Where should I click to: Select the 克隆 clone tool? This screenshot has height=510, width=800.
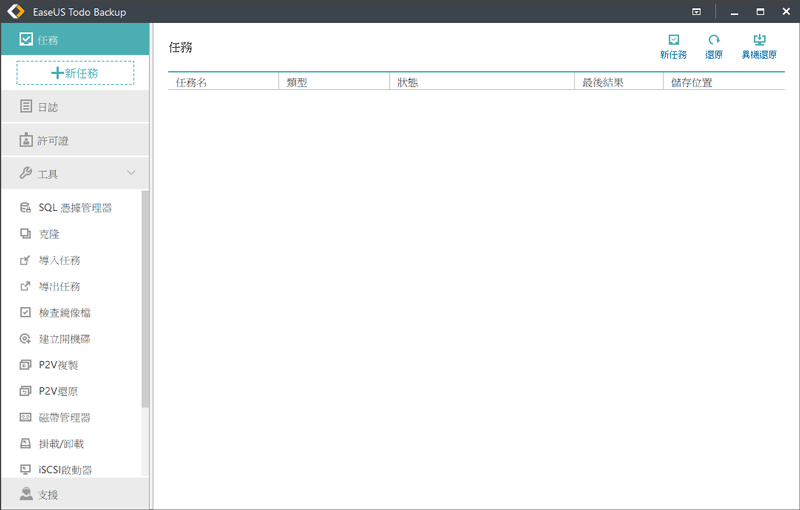(49, 234)
